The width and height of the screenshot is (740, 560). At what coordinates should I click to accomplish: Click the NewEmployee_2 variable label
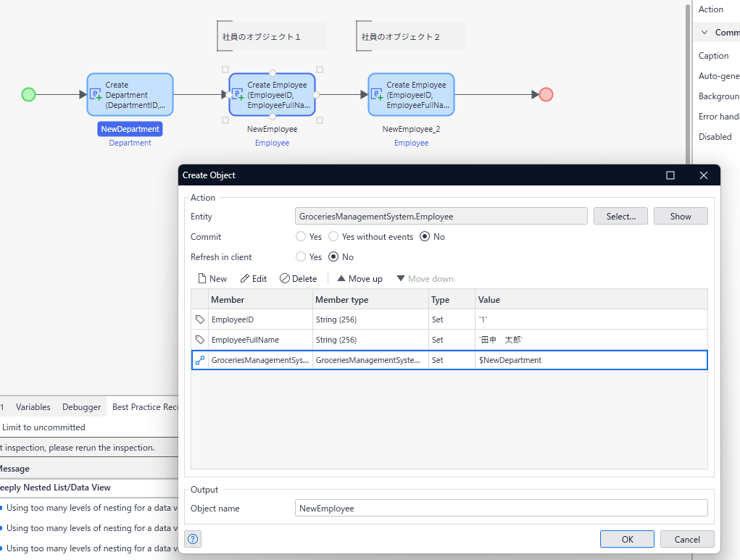click(411, 129)
